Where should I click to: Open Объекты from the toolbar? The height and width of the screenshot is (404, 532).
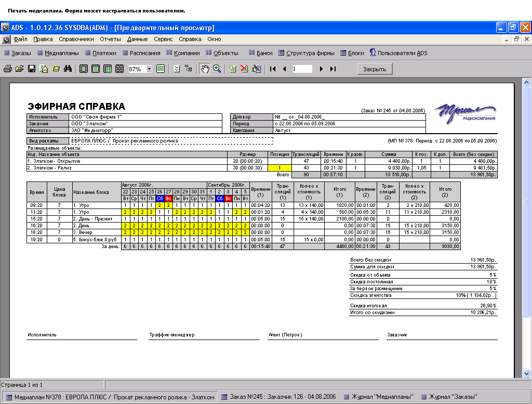pyautogui.click(x=222, y=53)
